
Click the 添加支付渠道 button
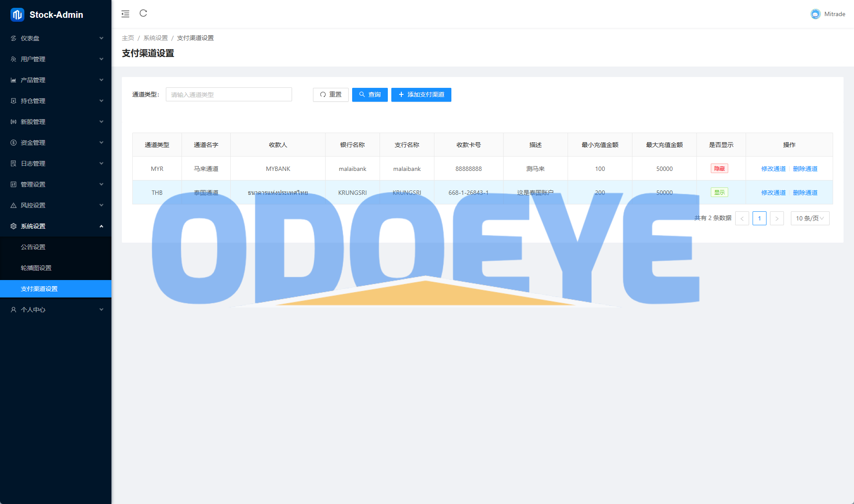421,95
